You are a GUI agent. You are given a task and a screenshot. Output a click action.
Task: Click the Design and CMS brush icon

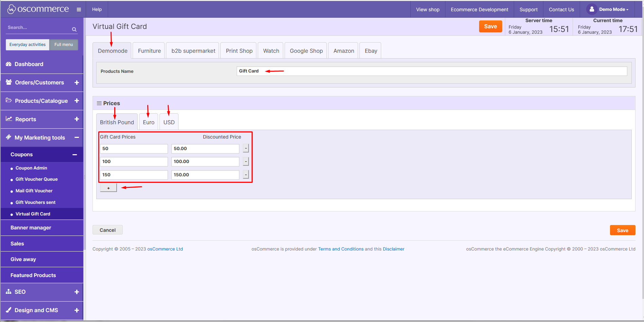click(9, 310)
